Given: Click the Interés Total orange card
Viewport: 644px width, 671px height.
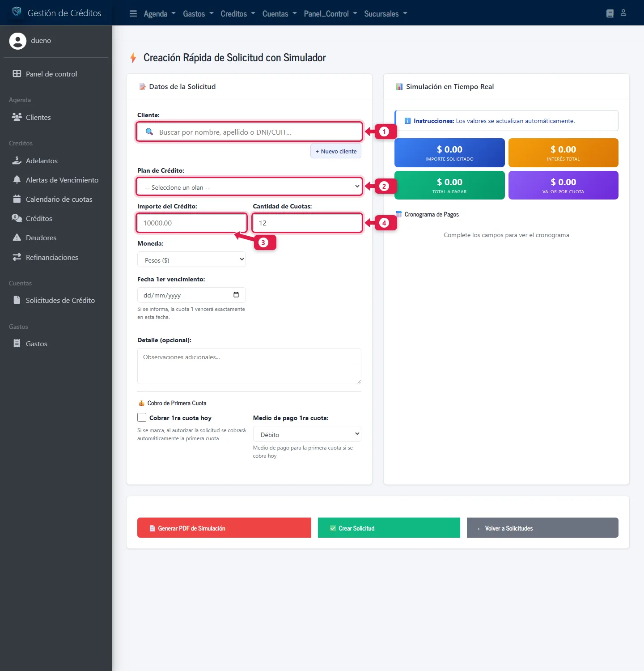Looking at the screenshot, I should tap(563, 153).
